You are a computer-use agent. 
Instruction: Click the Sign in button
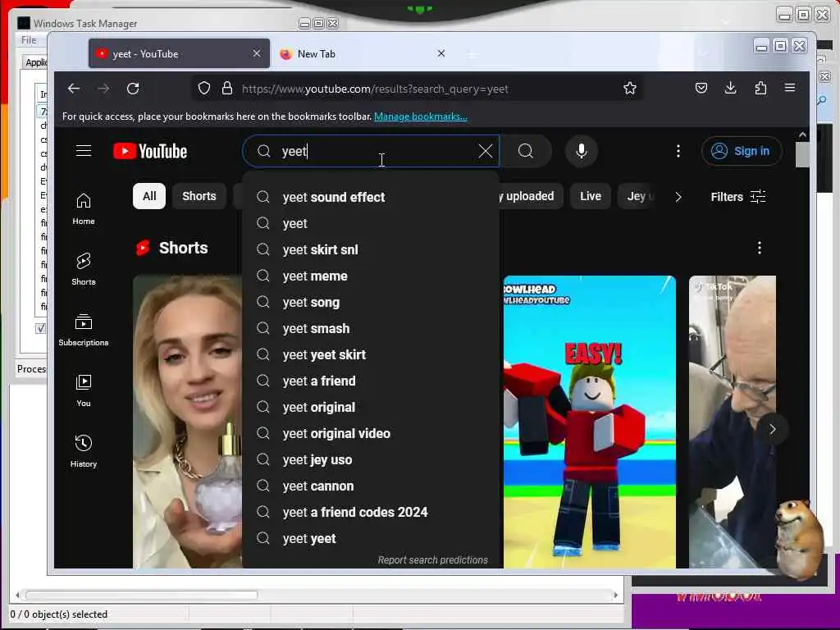742,151
